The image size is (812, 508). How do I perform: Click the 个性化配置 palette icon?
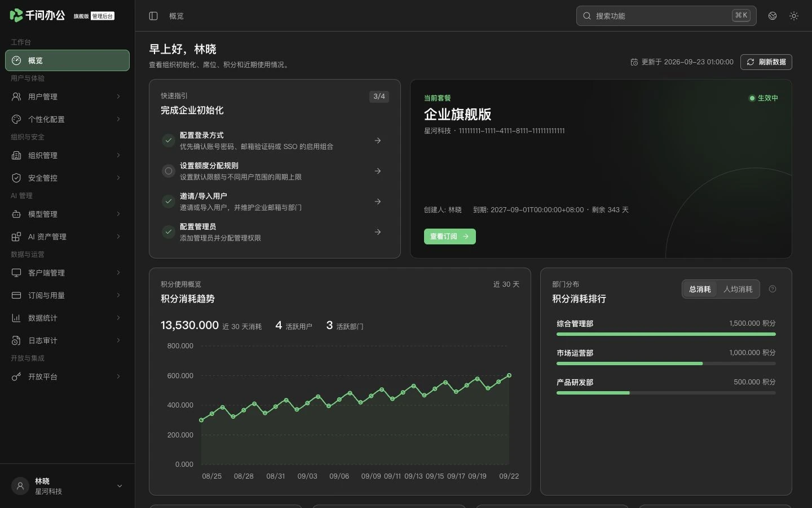point(16,119)
